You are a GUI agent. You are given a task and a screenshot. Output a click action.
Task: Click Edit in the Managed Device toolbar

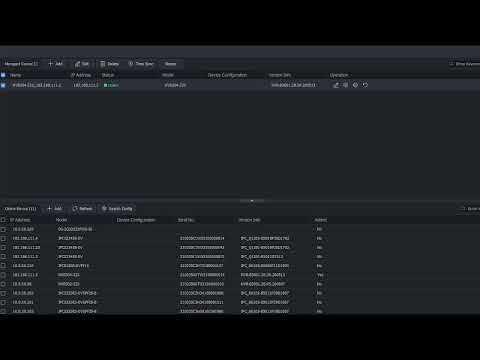point(82,64)
